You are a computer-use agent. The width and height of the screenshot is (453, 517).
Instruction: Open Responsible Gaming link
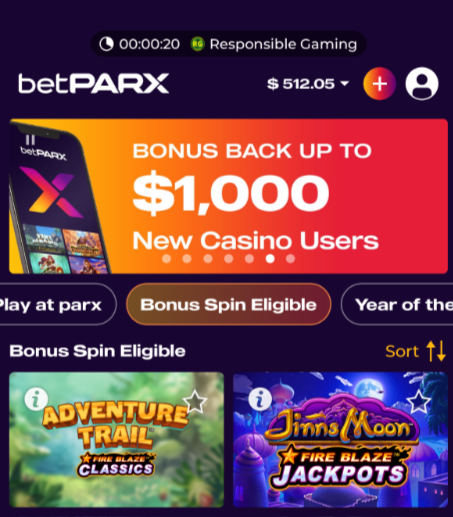283,44
